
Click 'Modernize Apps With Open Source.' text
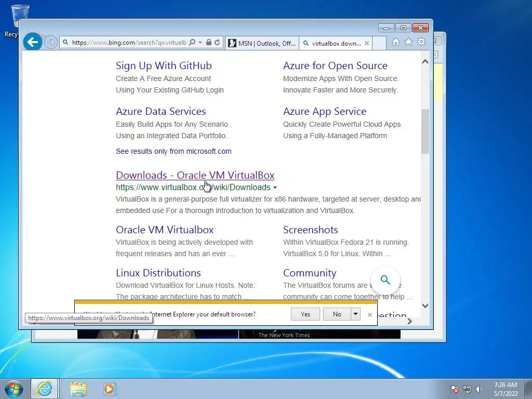341,79
